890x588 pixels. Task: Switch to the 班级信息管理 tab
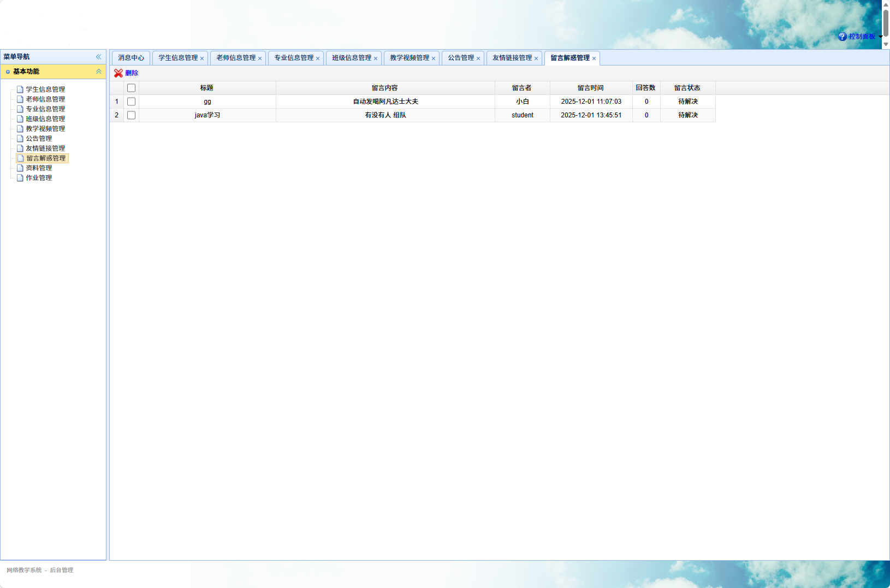click(352, 58)
